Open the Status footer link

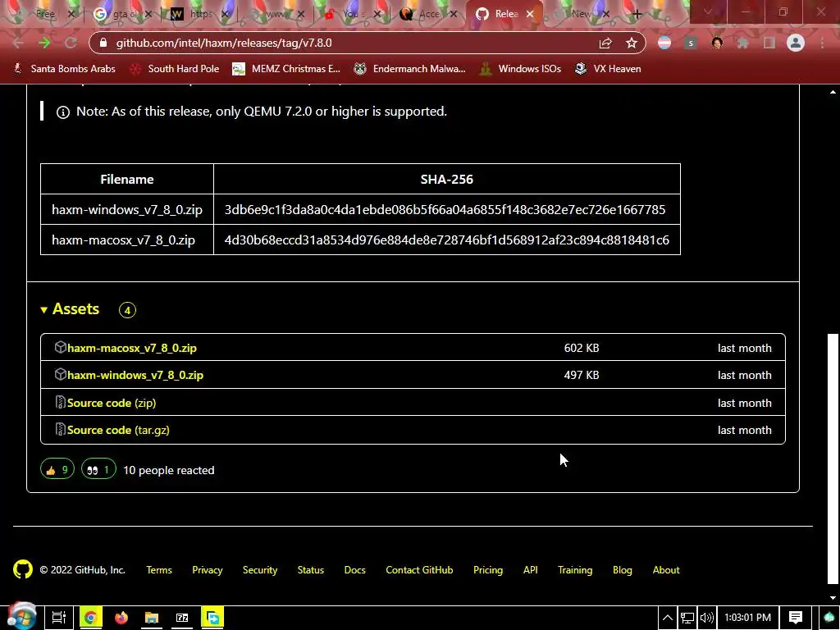pos(311,570)
